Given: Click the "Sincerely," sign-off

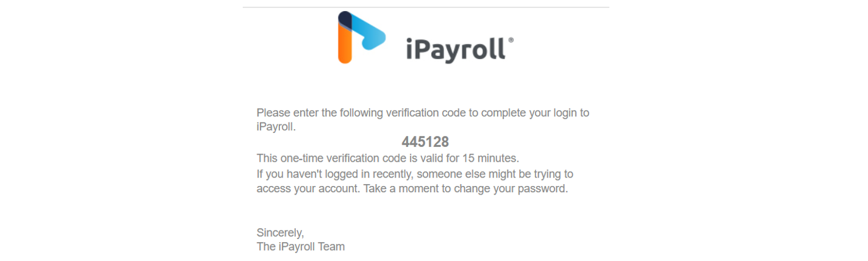Looking at the screenshot, I should pos(280,232).
